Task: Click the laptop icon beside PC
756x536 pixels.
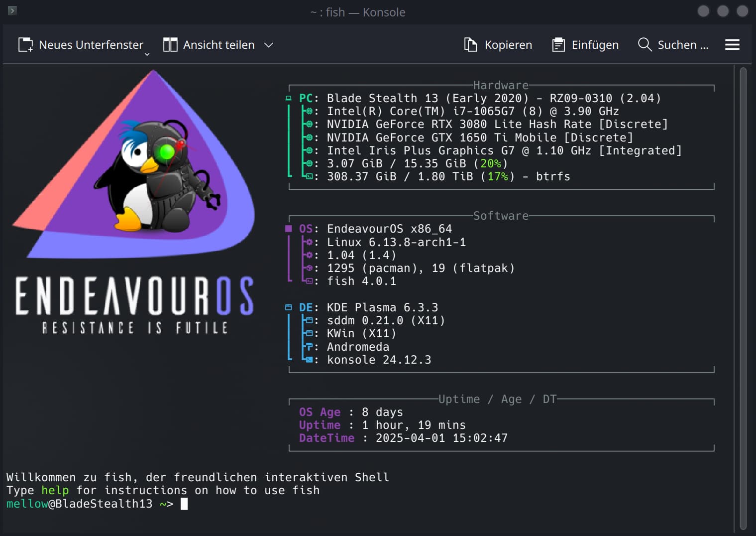Action: [x=288, y=98]
